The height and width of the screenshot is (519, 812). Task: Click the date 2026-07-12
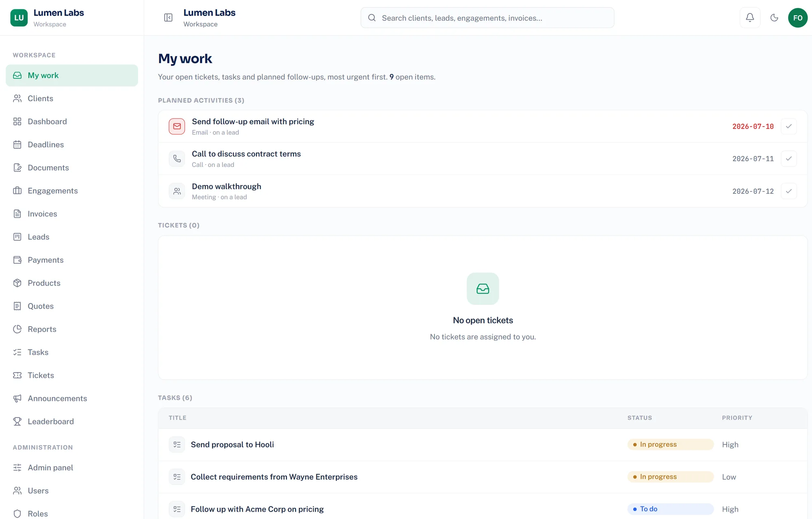tap(753, 191)
